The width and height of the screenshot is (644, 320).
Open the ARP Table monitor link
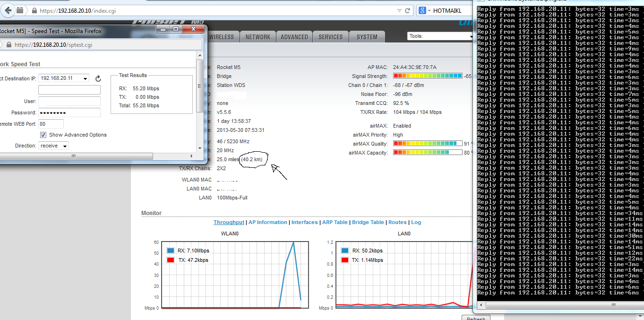point(335,222)
